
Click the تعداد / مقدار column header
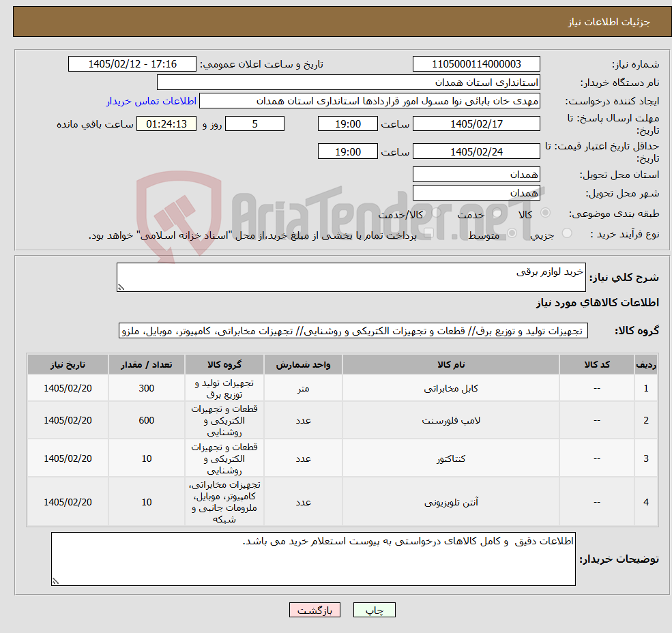[x=147, y=364]
